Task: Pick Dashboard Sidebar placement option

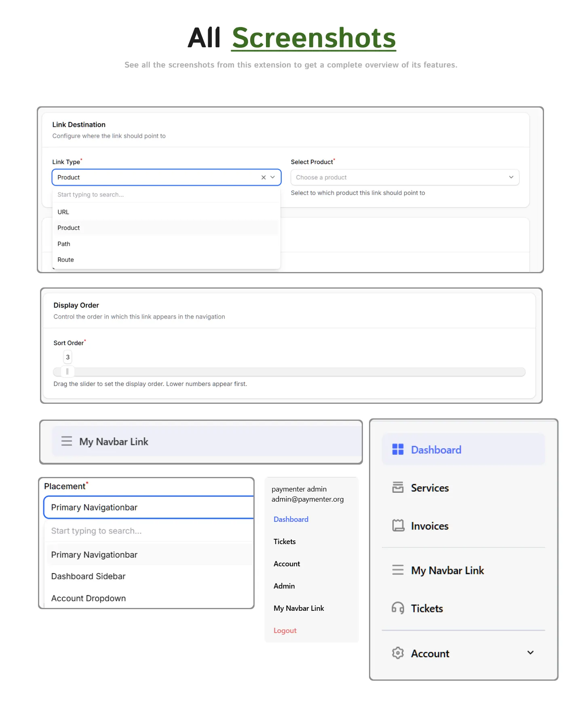Action: [88, 576]
